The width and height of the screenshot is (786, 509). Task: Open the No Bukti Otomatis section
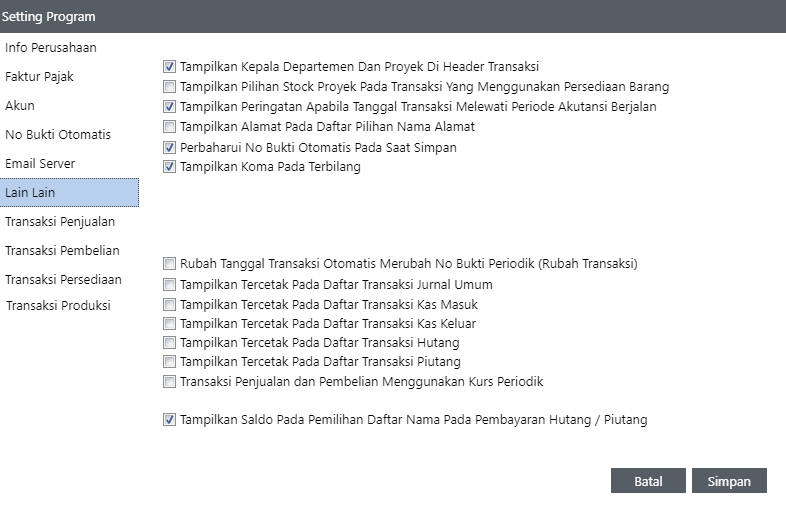point(57,135)
